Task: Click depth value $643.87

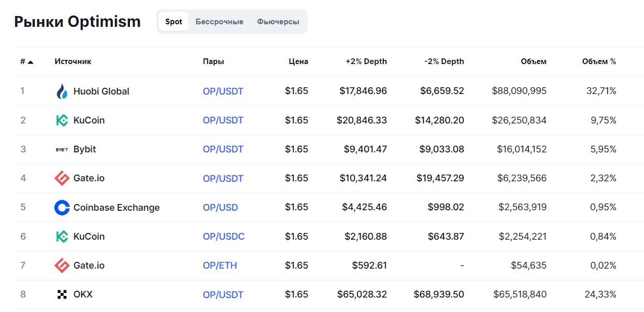Action: coord(446,236)
